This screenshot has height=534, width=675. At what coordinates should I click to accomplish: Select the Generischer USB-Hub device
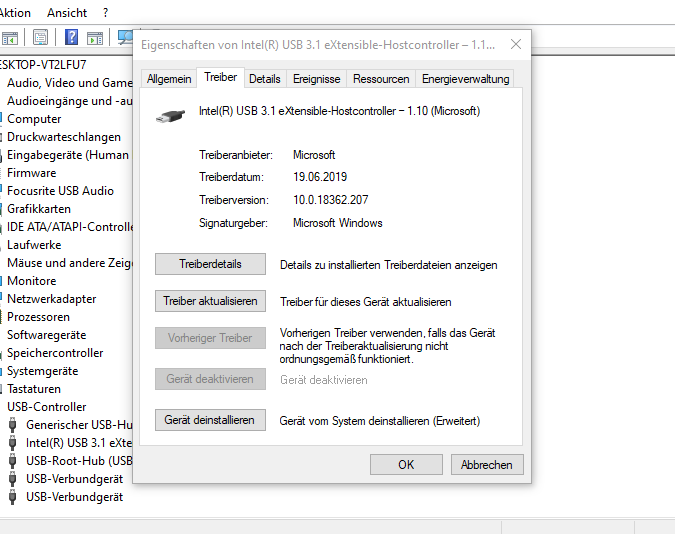coord(79,425)
